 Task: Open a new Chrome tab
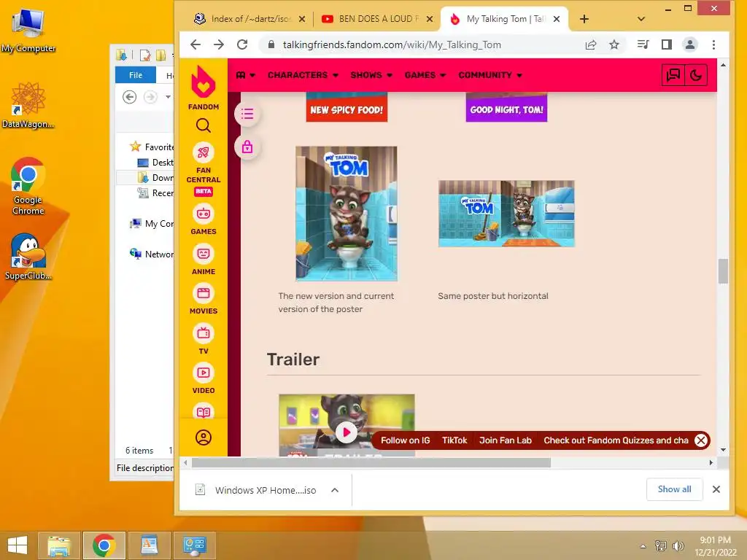(584, 19)
